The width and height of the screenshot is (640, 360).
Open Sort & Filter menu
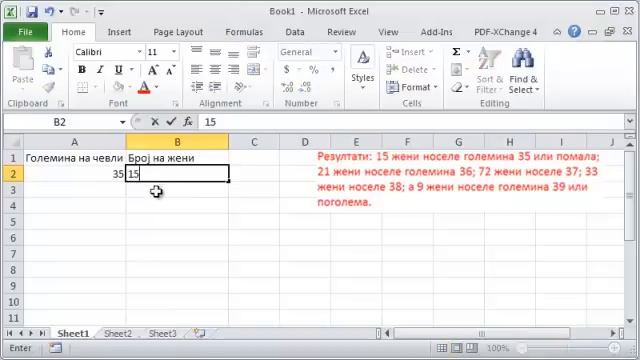489,70
